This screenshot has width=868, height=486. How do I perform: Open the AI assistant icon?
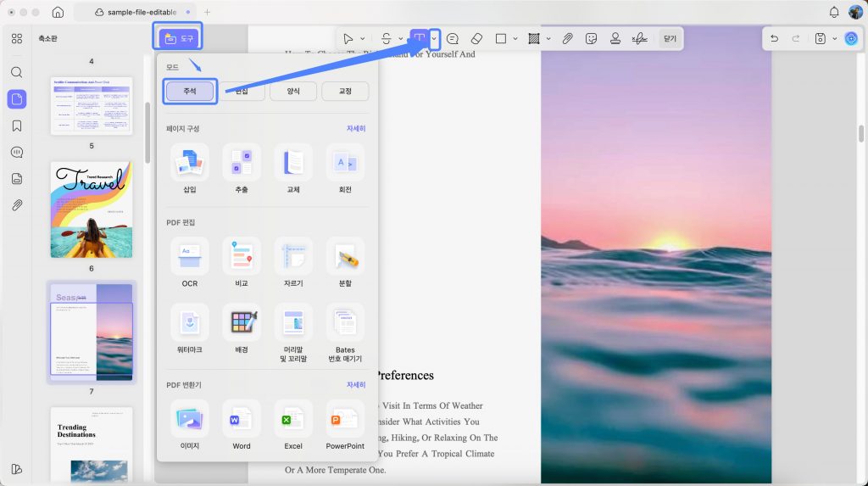[851, 38]
